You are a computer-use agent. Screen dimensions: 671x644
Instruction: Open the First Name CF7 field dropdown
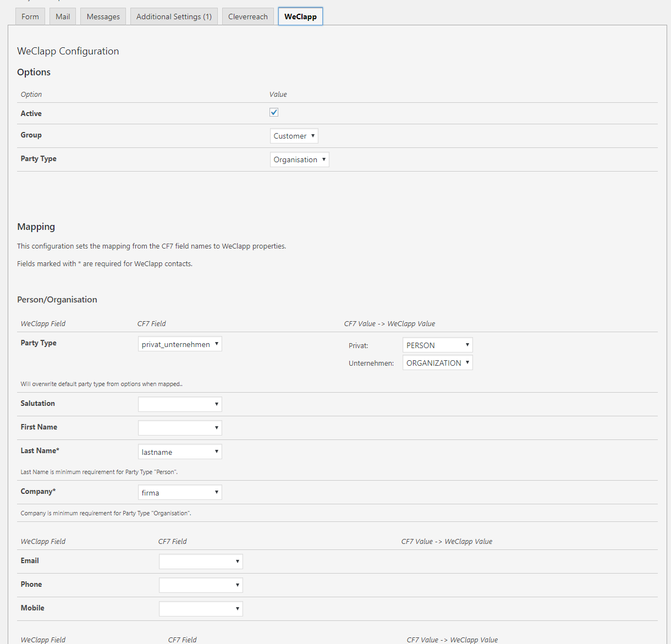(180, 428)
